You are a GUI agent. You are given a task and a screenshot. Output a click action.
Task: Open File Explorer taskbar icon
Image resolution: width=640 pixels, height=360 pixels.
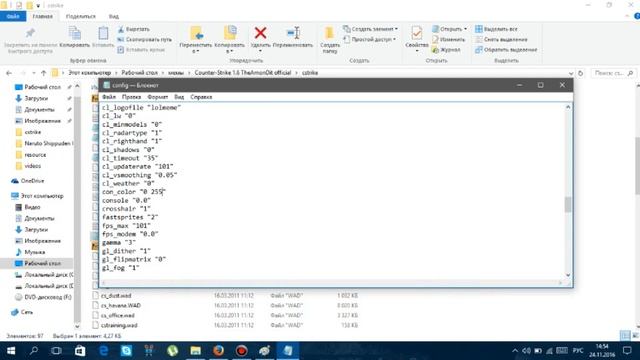pyautogui.click(x=196, y=351)
